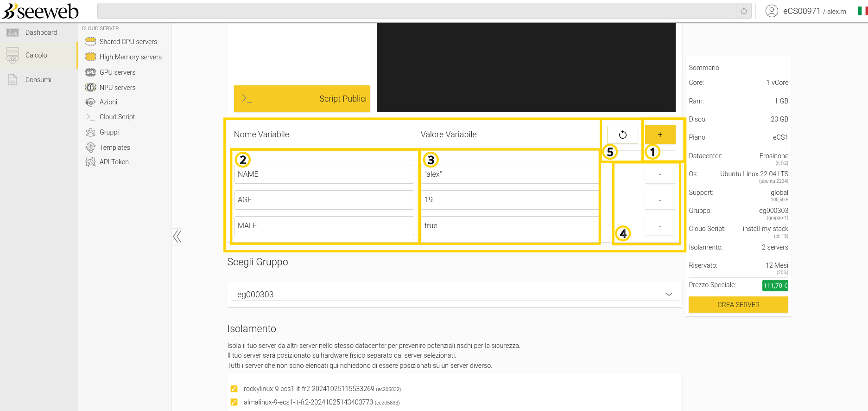The height and width of the screenshot is (411, 868).
Task: Go to High Memory servers
Action: coord(131,57)
